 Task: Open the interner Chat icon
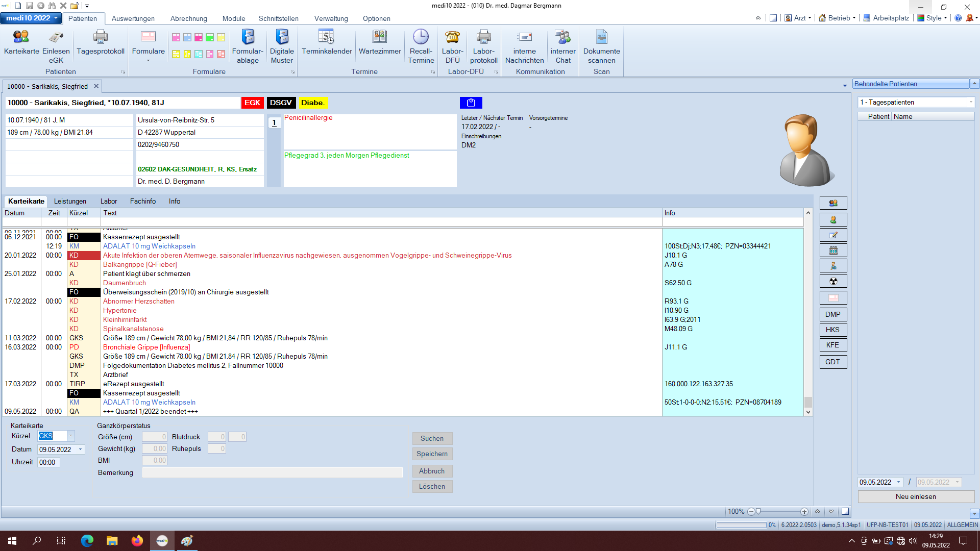click(x=562, y=37)
